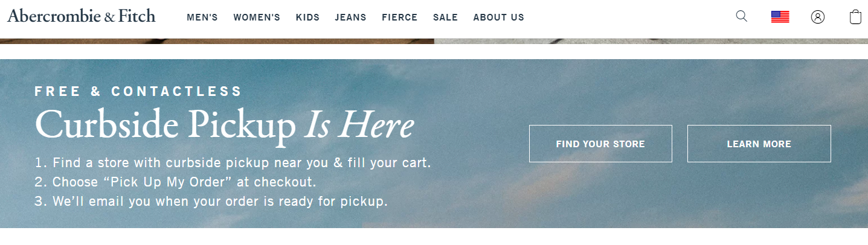This screenshot has height=245, width=868.
Task: Click step 1 about finding a store
Action: (233, 163)
